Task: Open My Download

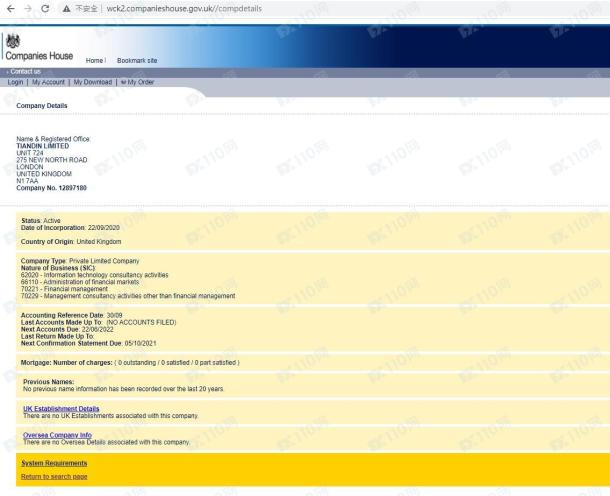Action: tap(93, 82)
